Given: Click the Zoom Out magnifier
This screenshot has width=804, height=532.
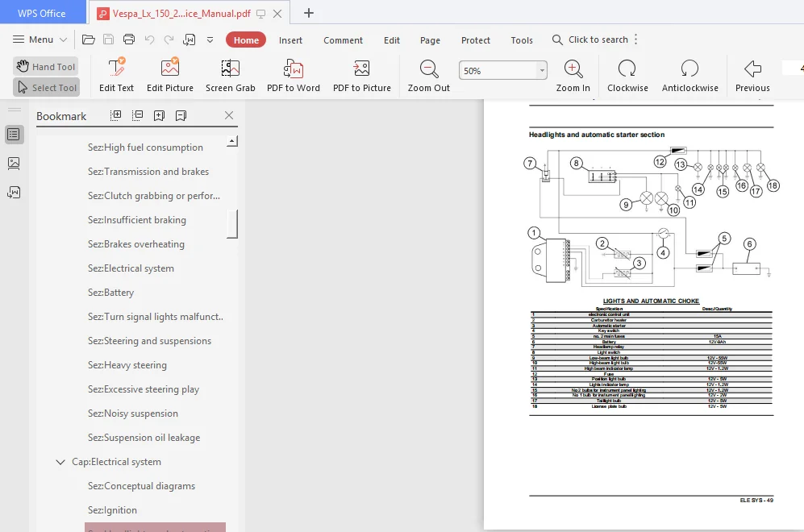Looking at the screenshot, I should pyautogui.click(x=429, y=75).
